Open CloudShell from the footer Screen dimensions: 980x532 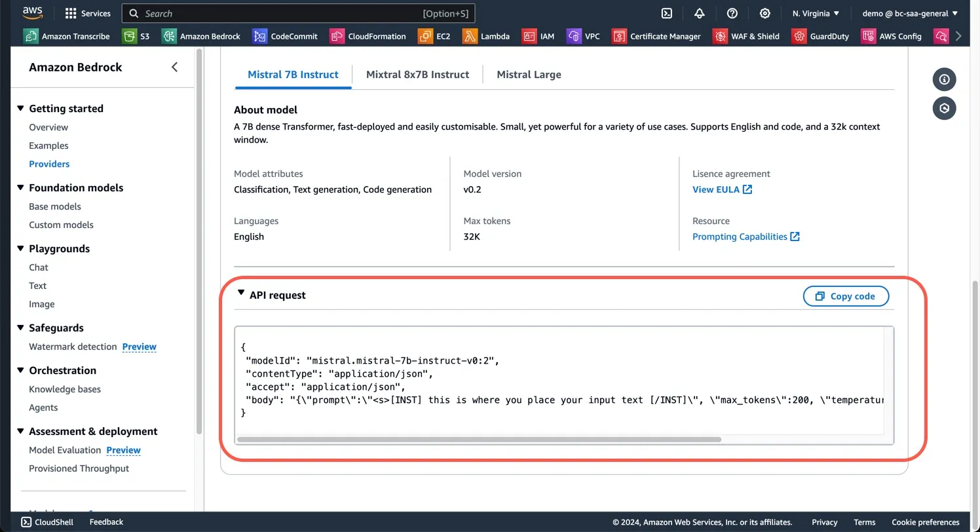tap(47, 522)
